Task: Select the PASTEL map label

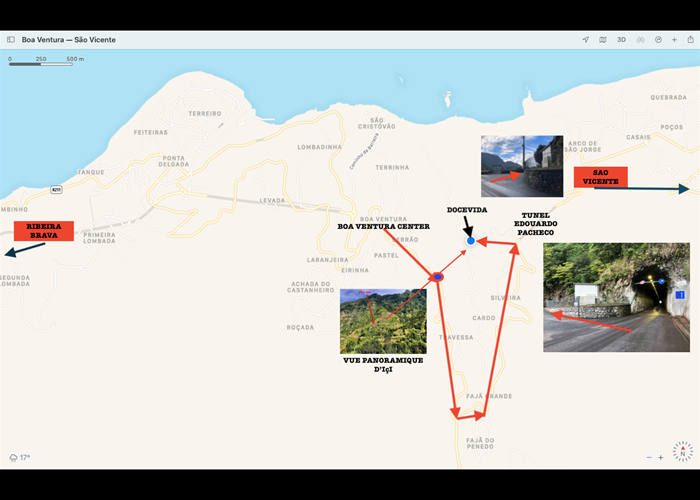Action: tap(387, 255)
